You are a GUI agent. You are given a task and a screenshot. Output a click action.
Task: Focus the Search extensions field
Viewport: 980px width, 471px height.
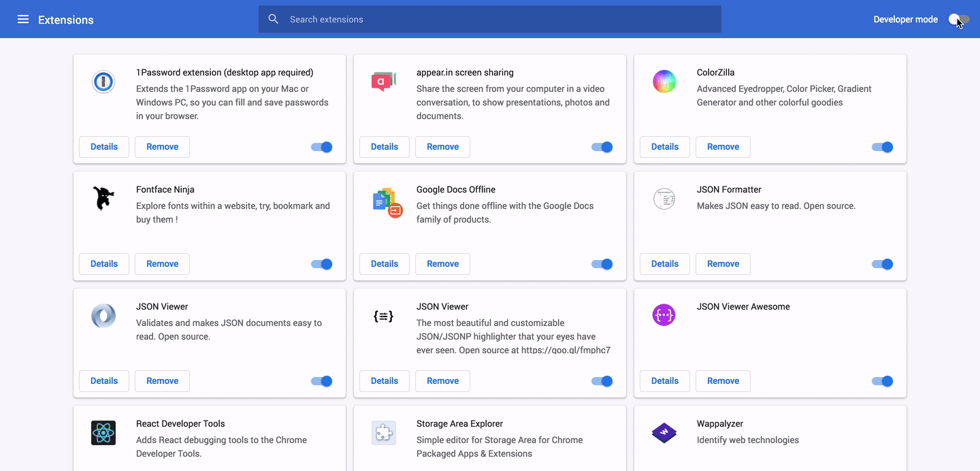tap(490, 19)
